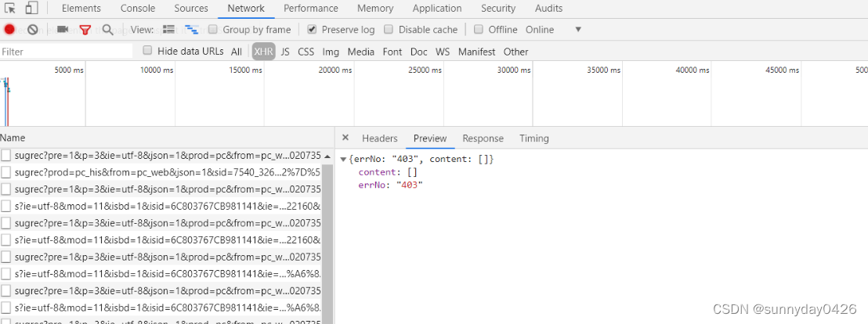
Task: Stop recording with the red record button
Action: 9,29
